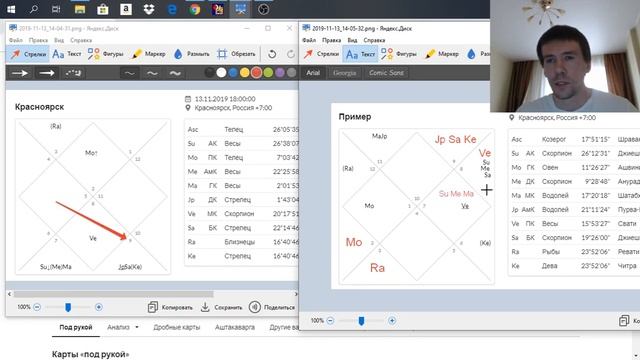Open Вид menu in left window

point(59,40)
